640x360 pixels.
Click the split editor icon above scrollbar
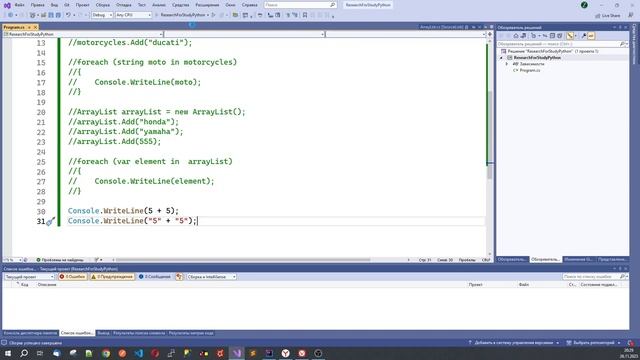pos(490,34)
